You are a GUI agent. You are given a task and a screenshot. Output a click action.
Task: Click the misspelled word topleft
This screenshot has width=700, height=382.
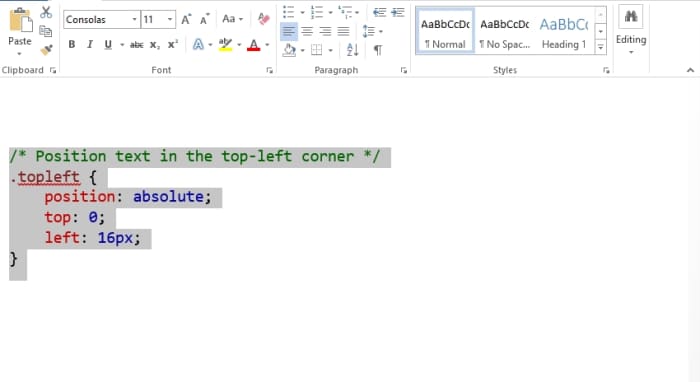(x=49, y=177)
